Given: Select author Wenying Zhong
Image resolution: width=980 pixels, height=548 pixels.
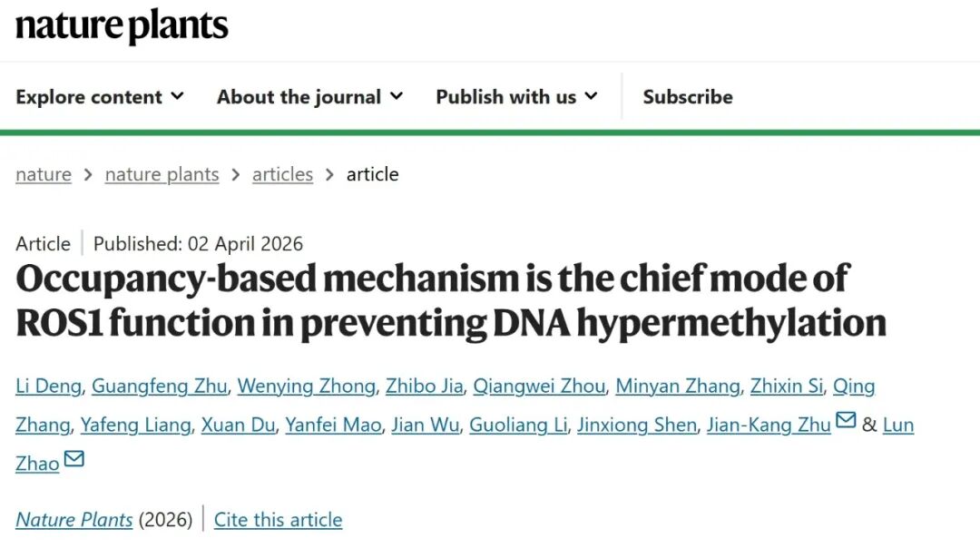Looking at the screenshot, I should (x=306, y=387).
